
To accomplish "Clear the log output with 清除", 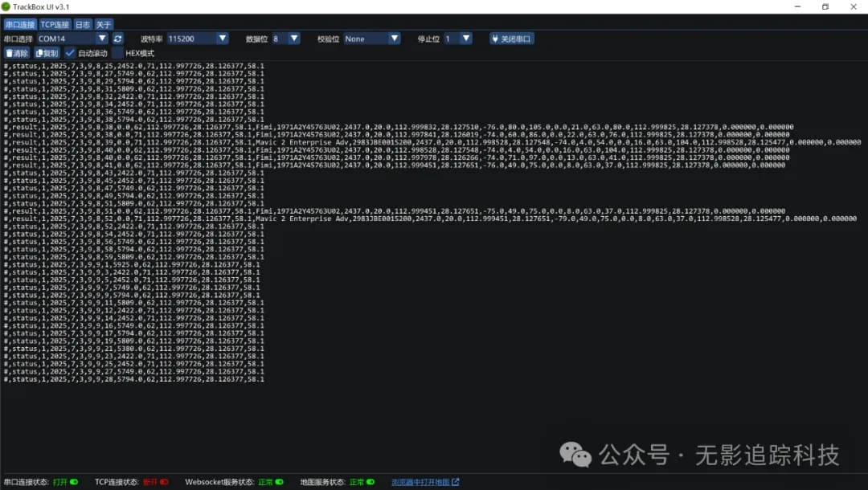I will (x=17, y=53).
